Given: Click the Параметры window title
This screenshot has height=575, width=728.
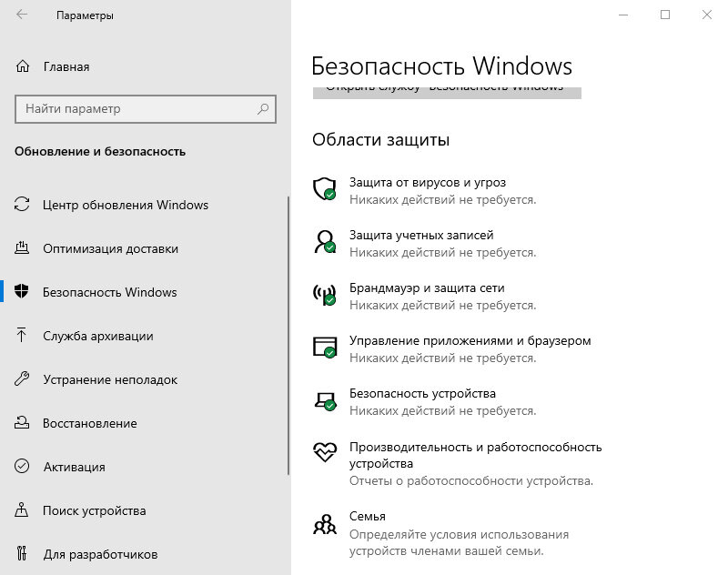Looking at the screenshot, I should click(x=85, y=15).
